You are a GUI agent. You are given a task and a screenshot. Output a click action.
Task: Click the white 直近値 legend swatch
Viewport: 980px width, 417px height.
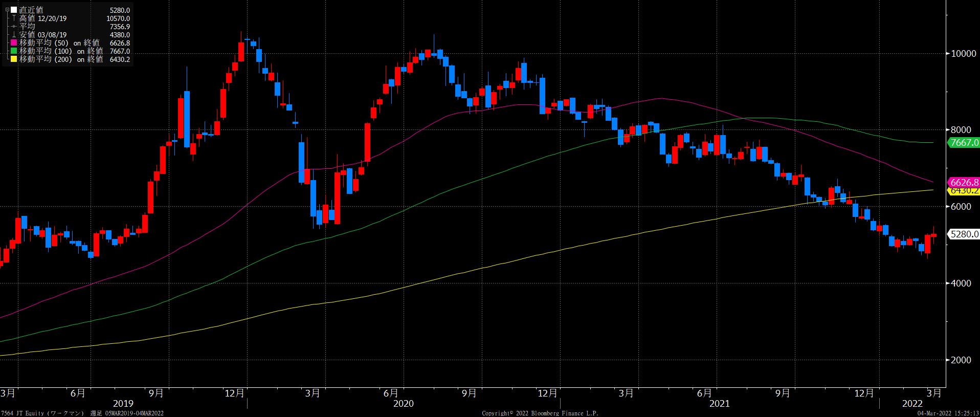pyautogui.click(x=14, y=10)
